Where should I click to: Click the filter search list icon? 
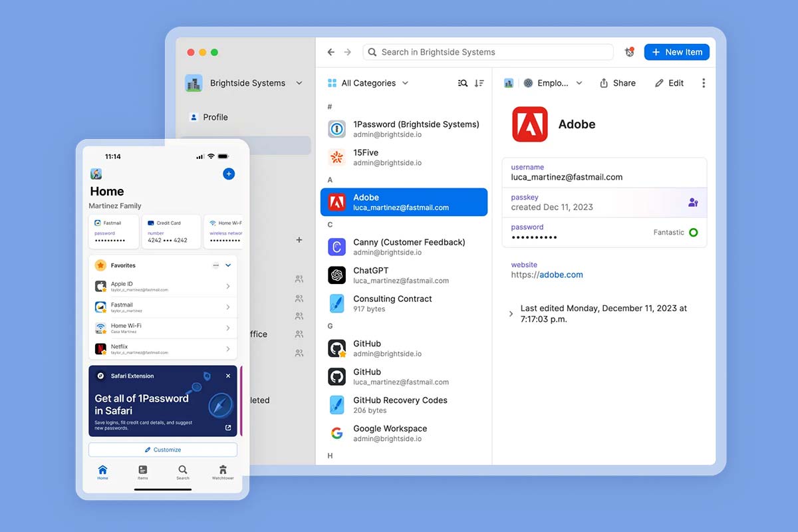[463, 83]
